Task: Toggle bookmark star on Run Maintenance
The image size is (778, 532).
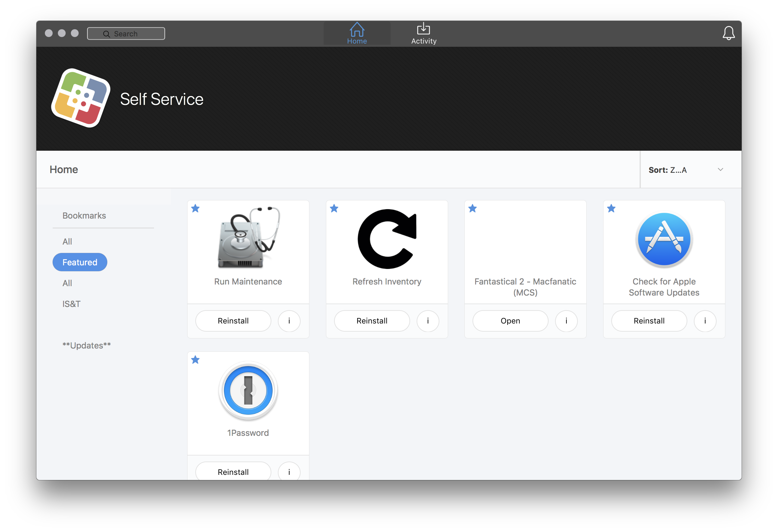Action: (x=195, y=209)
